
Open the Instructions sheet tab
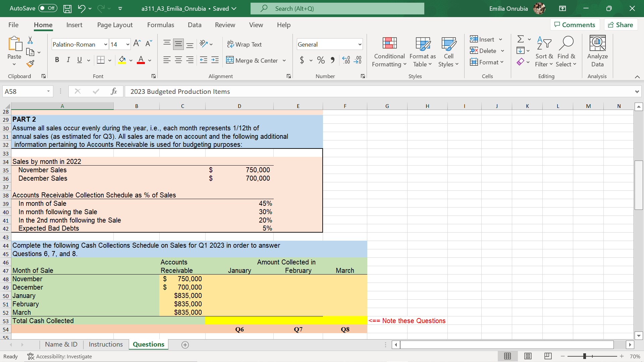click(106, 344)
